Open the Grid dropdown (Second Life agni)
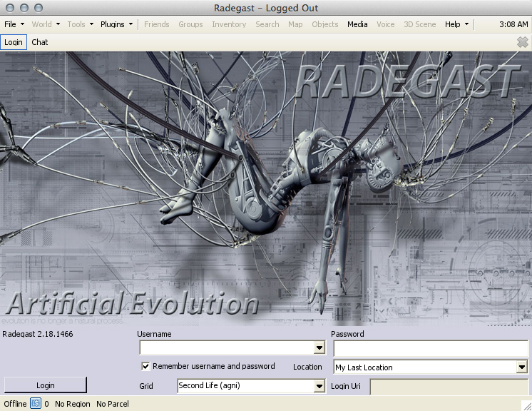The width and height of the screenshot is (532, 411). coord(319,386)
